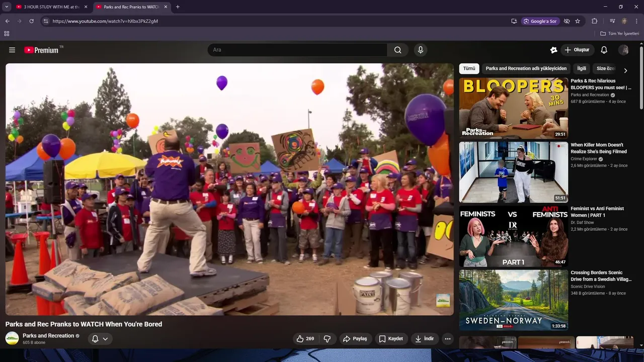Click the main video player to pause

(x=229, y=189)
